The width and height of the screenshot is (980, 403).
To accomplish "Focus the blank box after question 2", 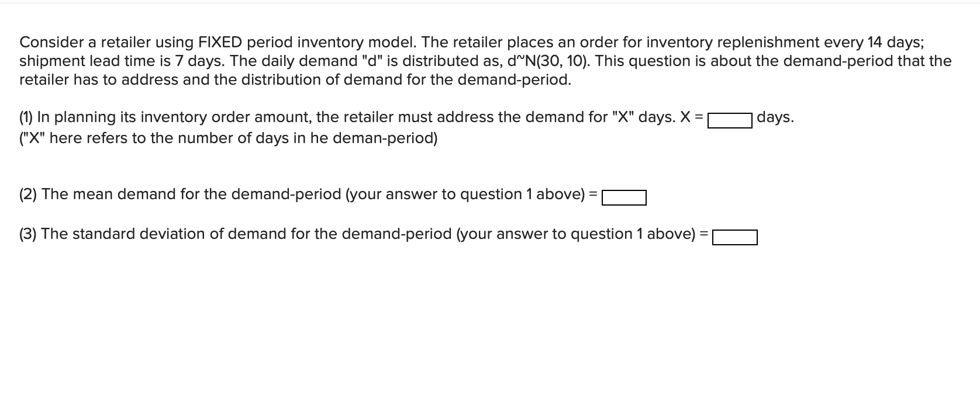I will click(623, 197).
